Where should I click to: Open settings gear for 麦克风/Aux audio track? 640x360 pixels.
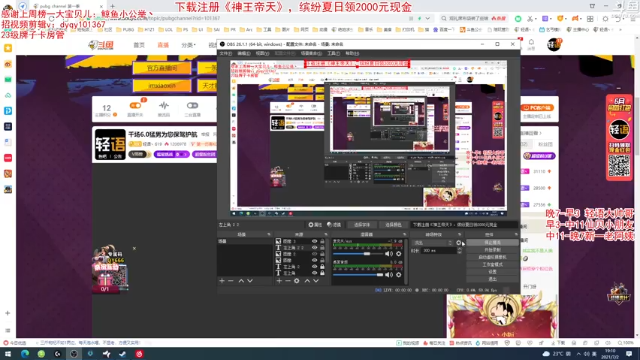click(399, 253)
